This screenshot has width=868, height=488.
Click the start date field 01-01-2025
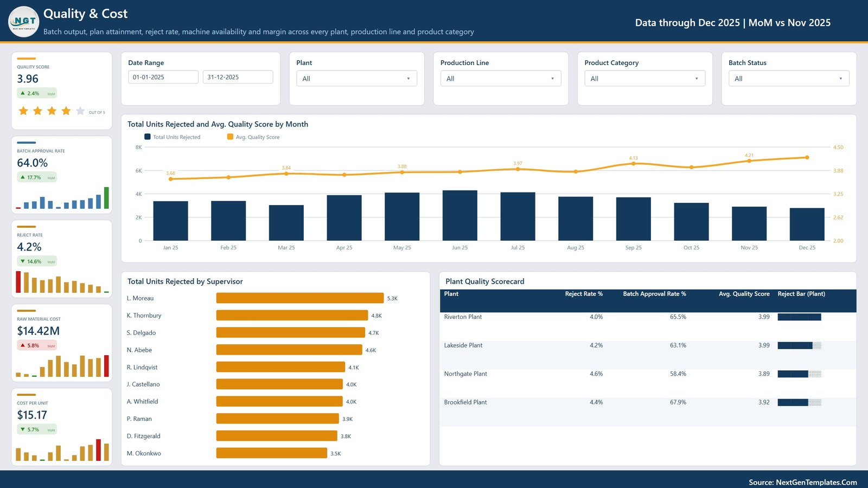(163, 77)
